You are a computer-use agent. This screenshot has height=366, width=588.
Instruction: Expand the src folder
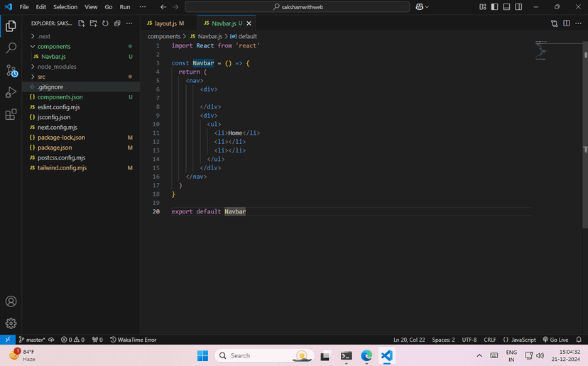coord(42,77)
